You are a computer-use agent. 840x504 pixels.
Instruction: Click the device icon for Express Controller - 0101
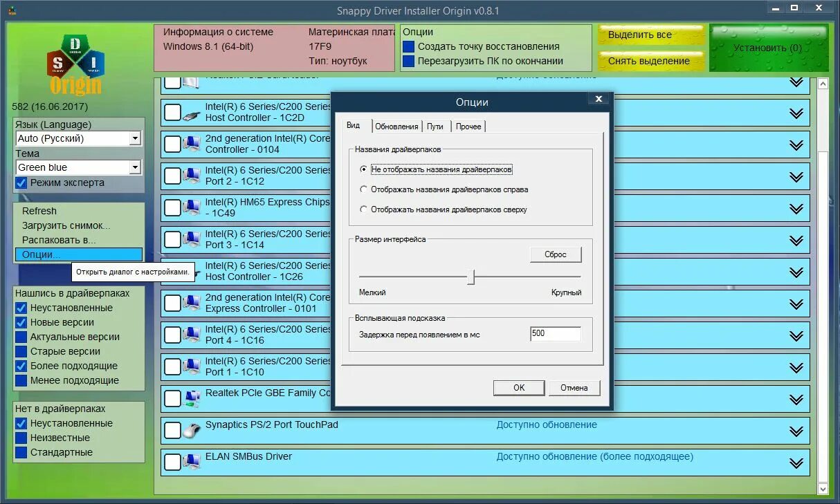click(192, 304)
